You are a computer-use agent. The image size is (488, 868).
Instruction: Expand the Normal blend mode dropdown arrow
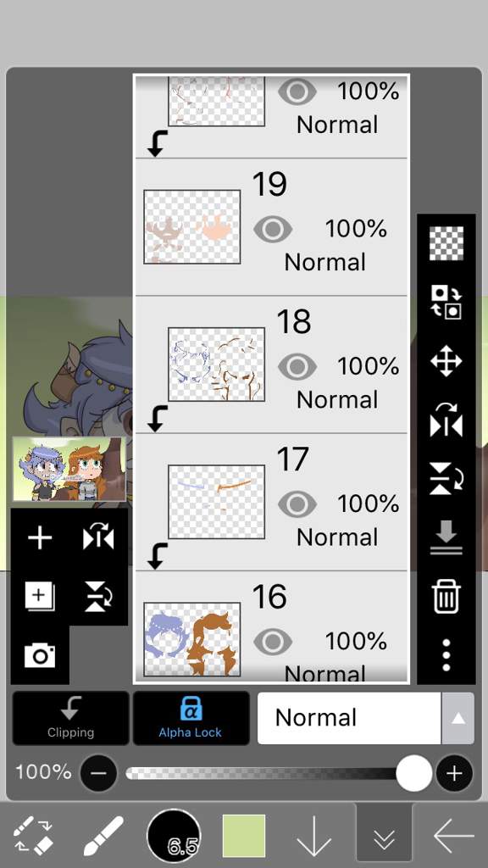[457, 718]
